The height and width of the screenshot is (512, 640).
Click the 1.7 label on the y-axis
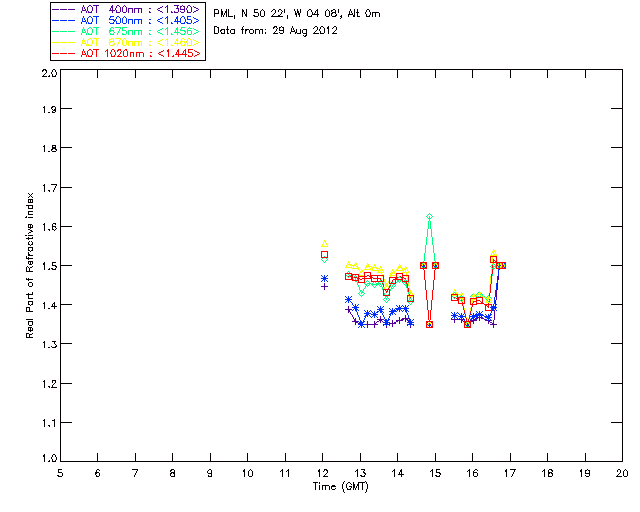[x=49, y=188]
